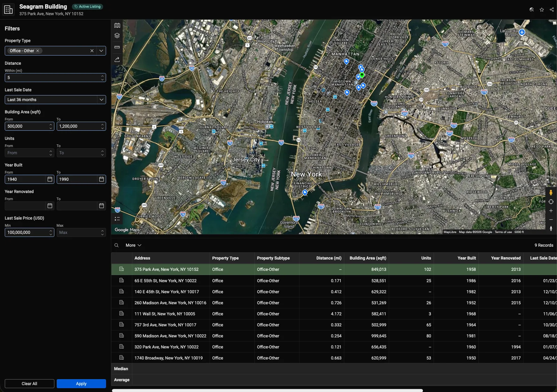Expand the Property Type dropdown
This screenshot has width=557, height=392.
point(101,51)
